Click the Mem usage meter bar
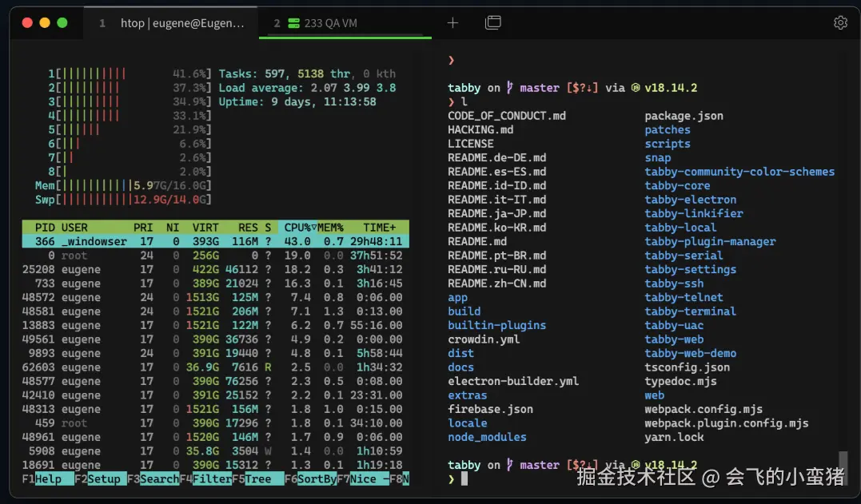The image size is (861, 504). point(124,185)
